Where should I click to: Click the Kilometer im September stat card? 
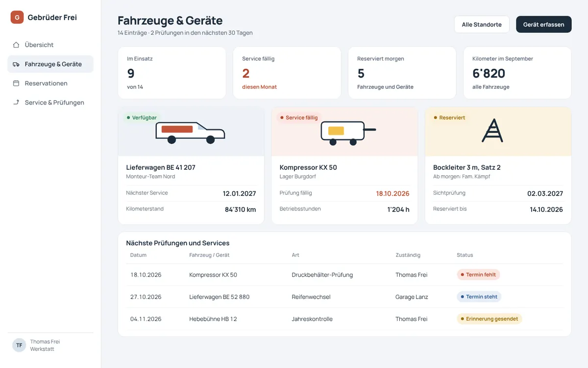tap(517, 73)
